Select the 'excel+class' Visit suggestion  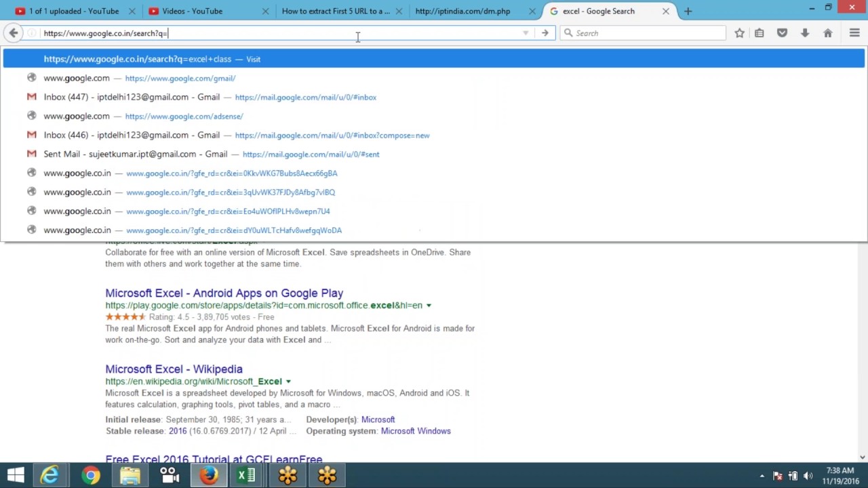click(x=434, y=59)
